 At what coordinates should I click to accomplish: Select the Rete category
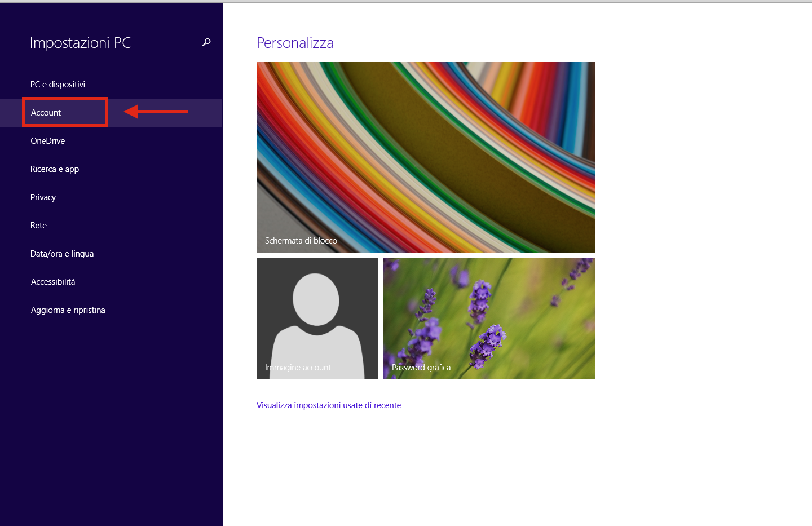(x=111, y=226)
